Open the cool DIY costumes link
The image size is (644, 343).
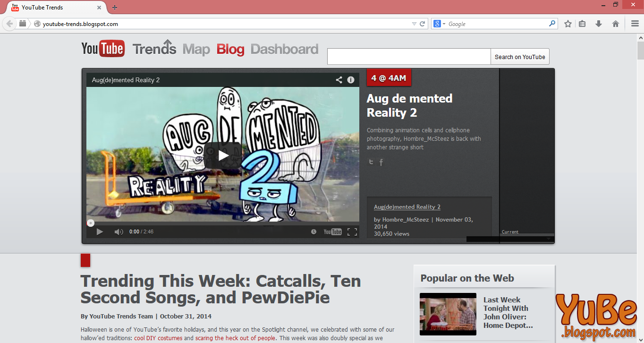pyautogui.click(x=158, y=338)
